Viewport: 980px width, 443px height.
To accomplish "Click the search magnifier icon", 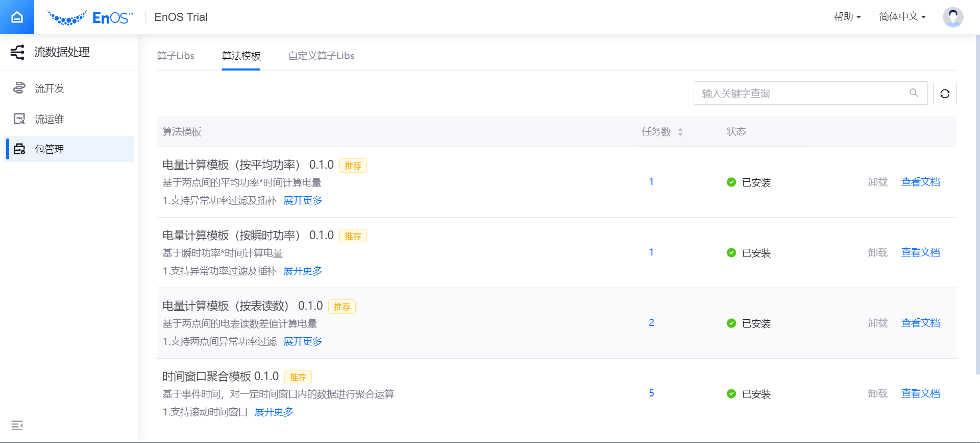I will tap(914, 93).
